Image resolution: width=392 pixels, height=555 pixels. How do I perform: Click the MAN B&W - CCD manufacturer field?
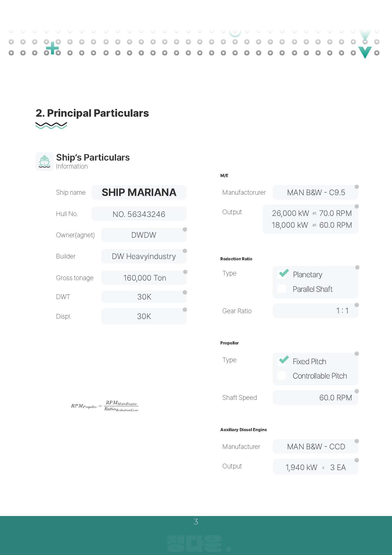(316, 447)
